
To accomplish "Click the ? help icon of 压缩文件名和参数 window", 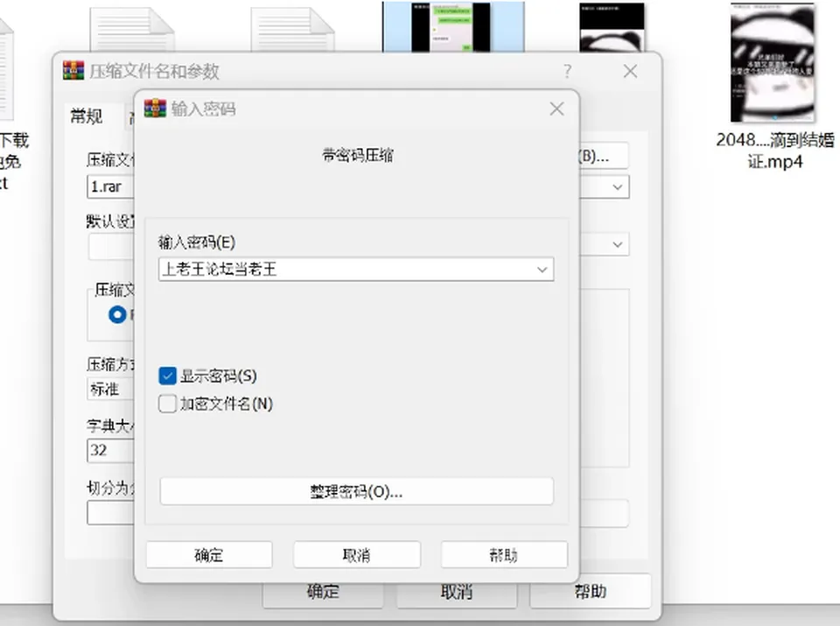I will 567,71.
